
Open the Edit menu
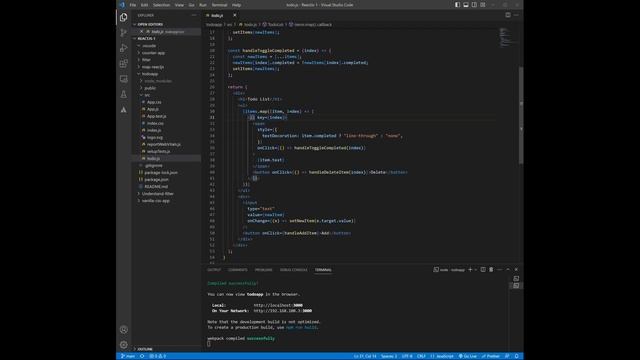pos(144,5)
